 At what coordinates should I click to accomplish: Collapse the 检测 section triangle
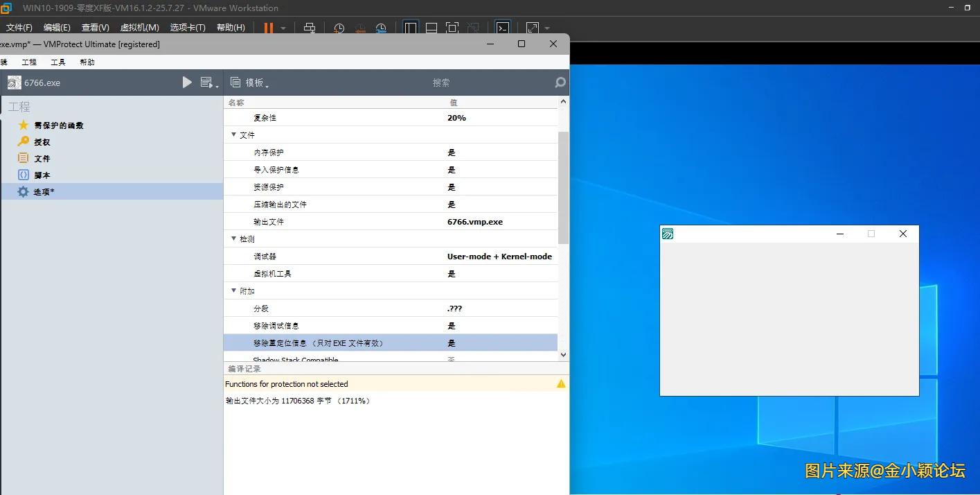coord(233,238)
